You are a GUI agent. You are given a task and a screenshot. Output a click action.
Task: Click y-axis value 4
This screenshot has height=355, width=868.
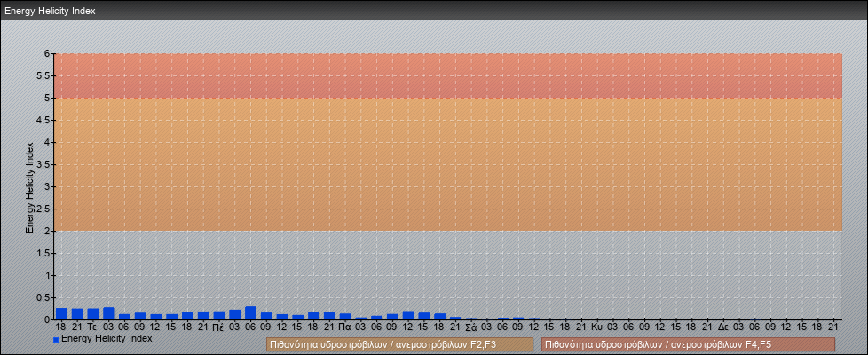point(48,142)
